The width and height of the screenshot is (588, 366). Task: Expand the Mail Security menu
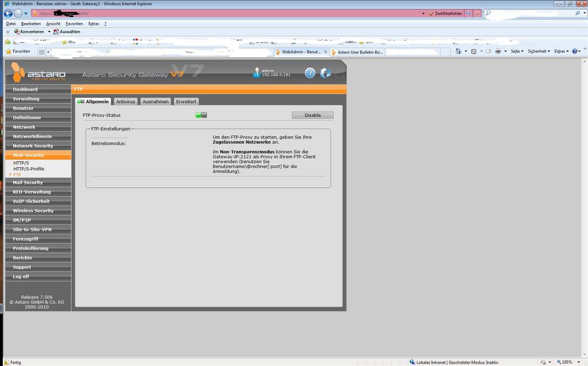[x=28, y=182]
